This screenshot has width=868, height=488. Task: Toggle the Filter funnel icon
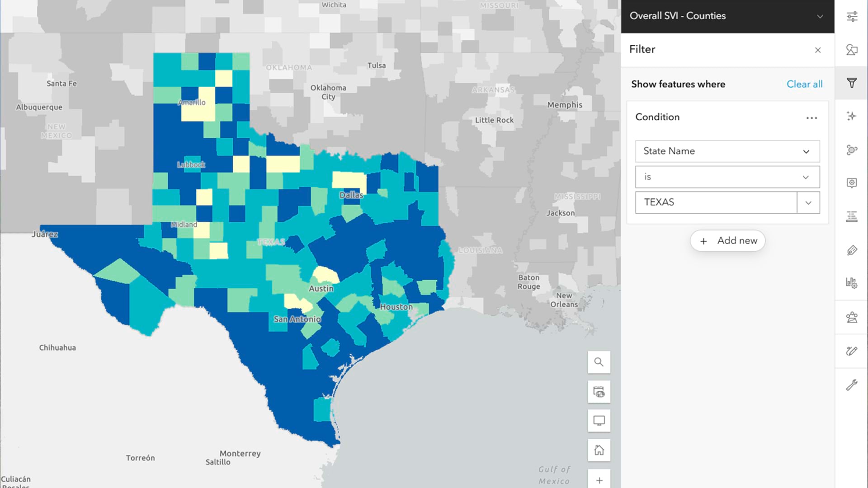click(x=852, y=83)
